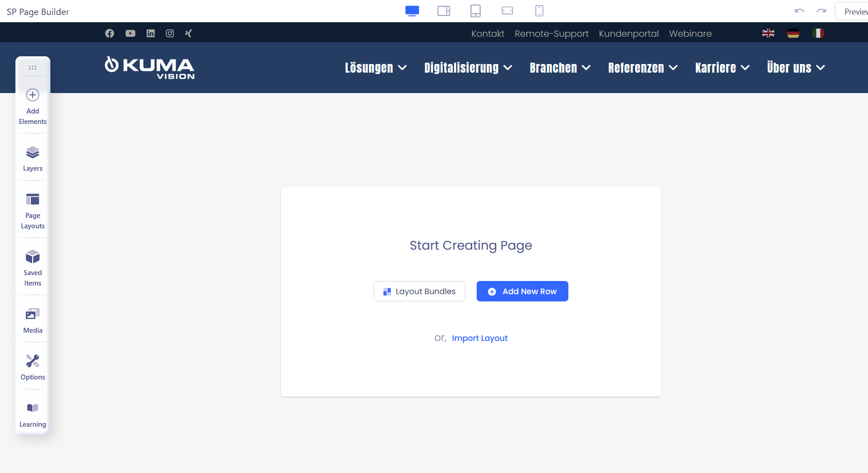This screenshot has width=868, height=473.
Task: Click the Preview button
Action: point(852,11)
